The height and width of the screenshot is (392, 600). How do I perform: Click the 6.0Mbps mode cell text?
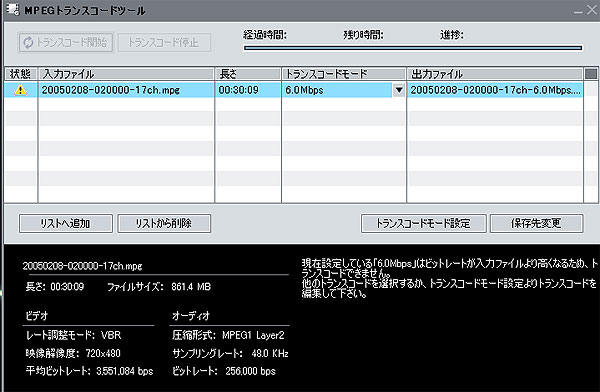coord(304,90)
